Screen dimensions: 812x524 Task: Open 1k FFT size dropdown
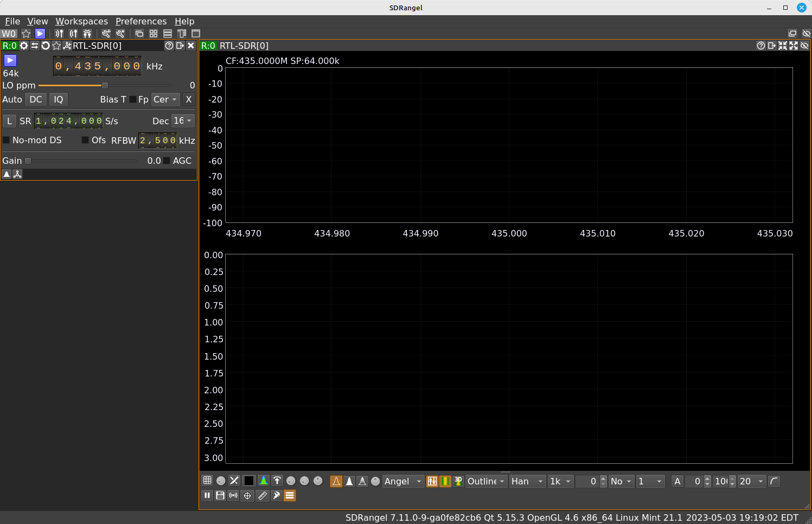(560, 481)
